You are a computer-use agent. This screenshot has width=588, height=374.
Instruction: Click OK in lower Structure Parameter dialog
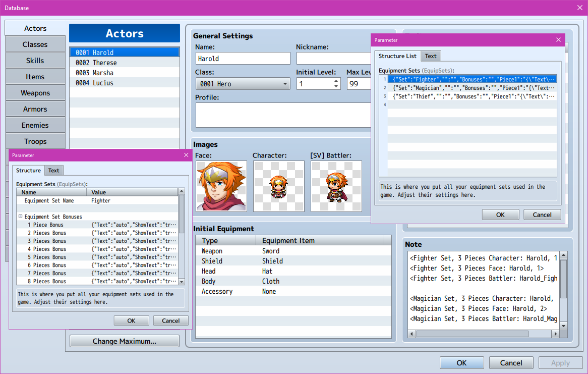click(x=131, y=320)
